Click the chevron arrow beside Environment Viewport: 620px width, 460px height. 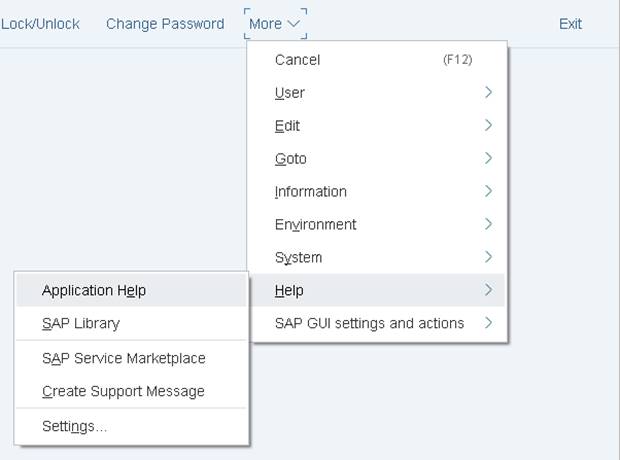tap(488, 224)
